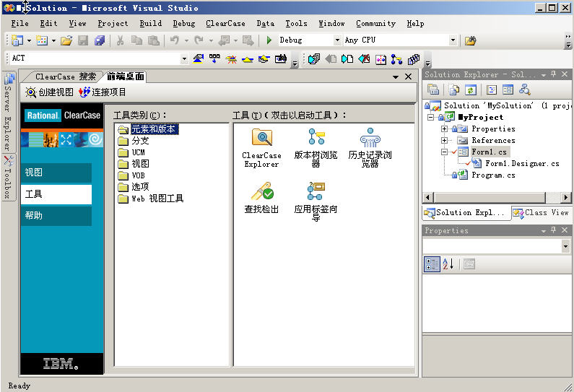Open the Build menu
The image size is (574, 392).
150,23
